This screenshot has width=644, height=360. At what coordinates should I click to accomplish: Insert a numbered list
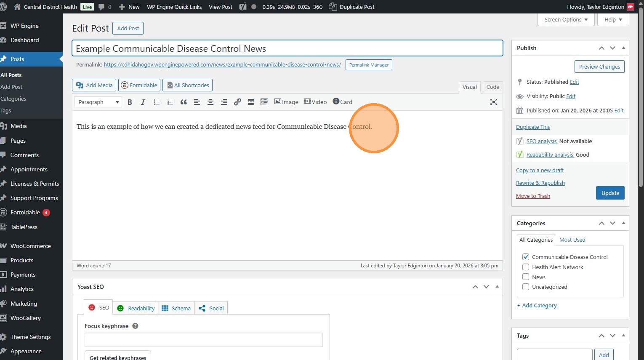point(170,102)
